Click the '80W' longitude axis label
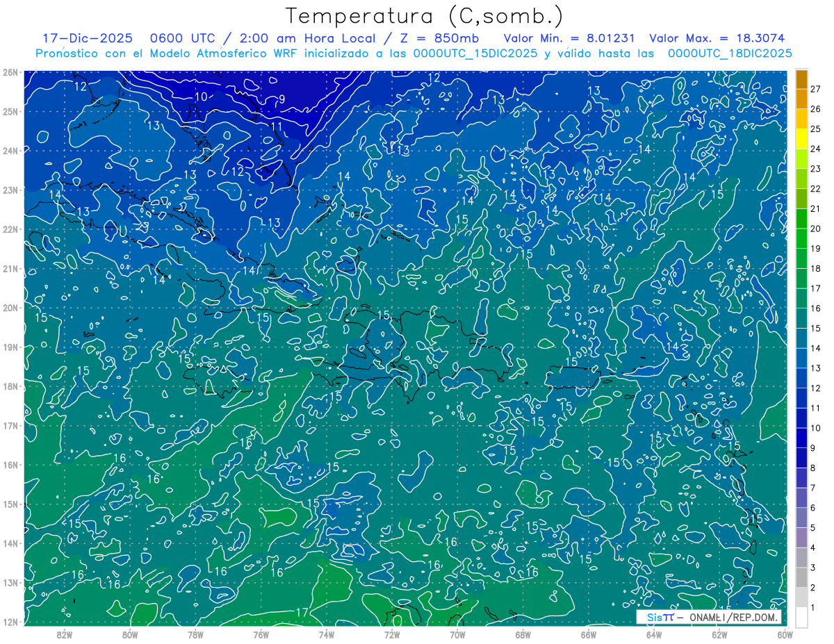The height and width of the screenshot is (644, 834). [x=130, y=634]
